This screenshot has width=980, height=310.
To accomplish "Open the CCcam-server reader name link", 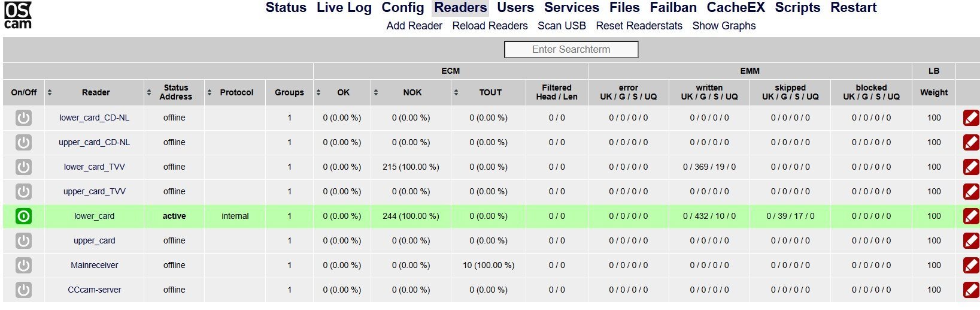I will tap(95, 290).
